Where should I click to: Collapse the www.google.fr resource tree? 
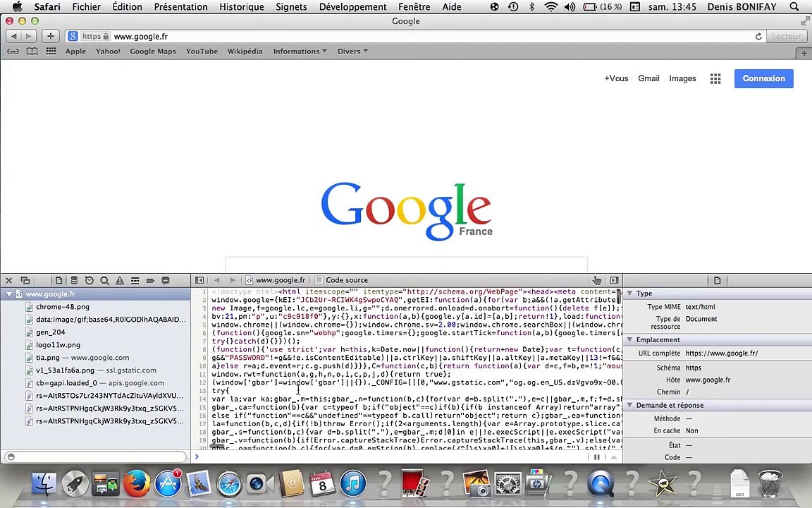pos(8,294)
